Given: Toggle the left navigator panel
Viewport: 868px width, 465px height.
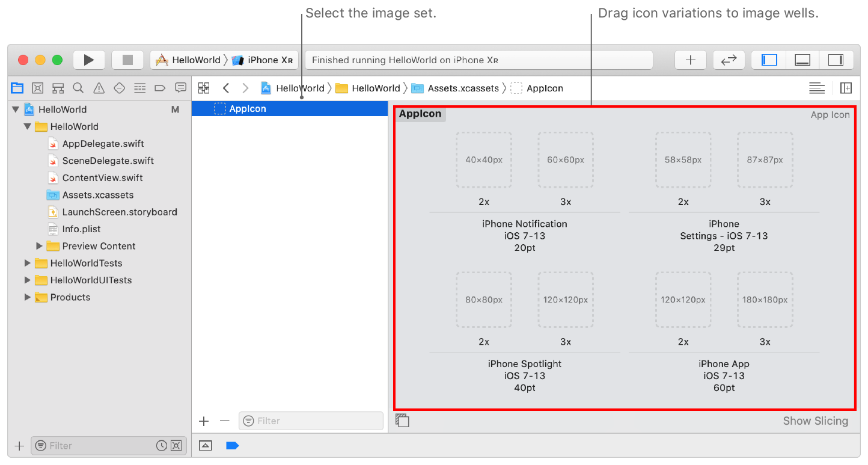Looking at the screenshot, I should point(769,60).
